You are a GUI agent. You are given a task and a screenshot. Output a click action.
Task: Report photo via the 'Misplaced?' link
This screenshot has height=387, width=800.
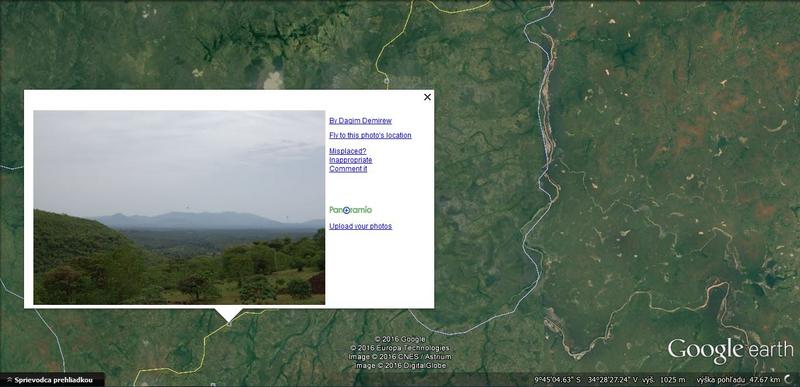(x=347, y=151)
